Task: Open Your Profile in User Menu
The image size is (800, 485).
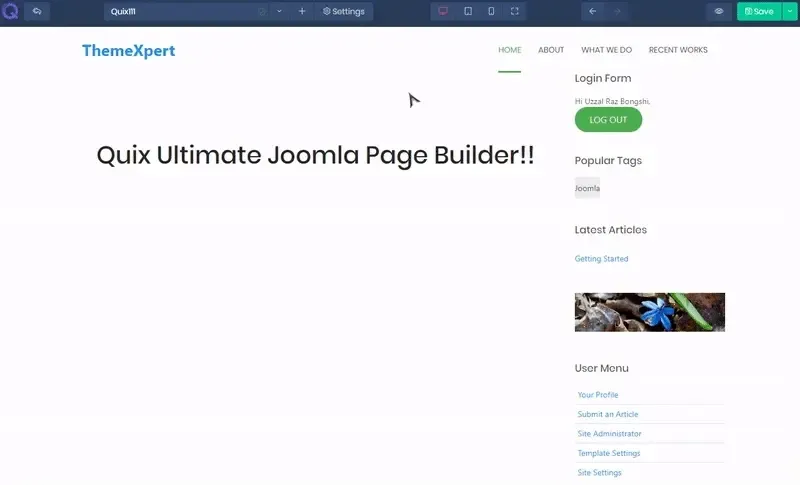Action: [598, 395]
